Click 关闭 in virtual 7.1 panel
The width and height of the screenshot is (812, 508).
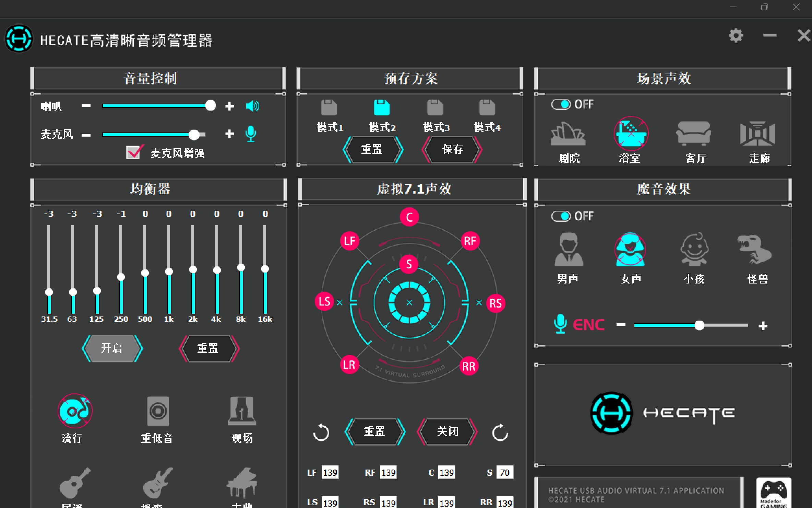(447, 431)
